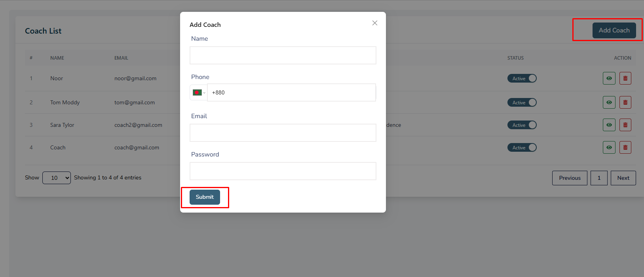
Task: Close the Add Coach dialog
Action: click(x=375, y=23)
